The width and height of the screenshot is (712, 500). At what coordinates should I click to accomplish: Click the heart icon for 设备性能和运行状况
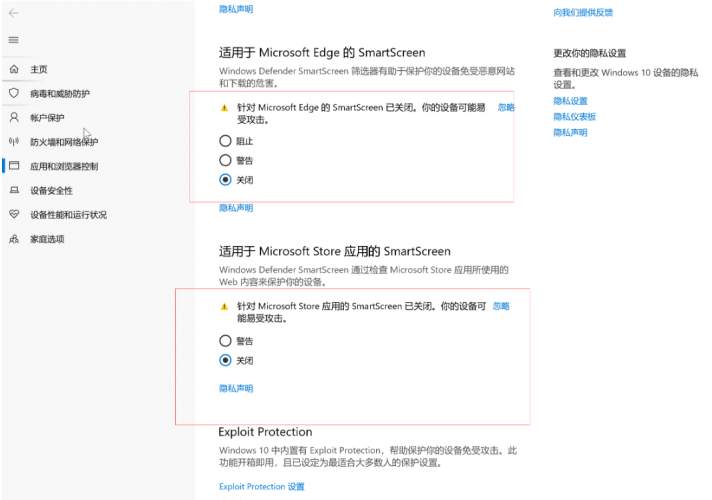14,214
